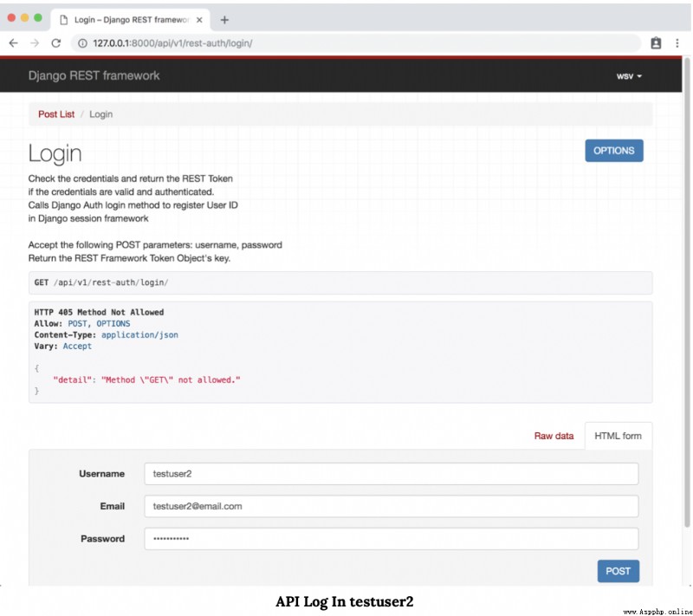The height and width of the screenshot is (616, 693).
Task: Reload the page with refresh icon
Action: pyautogui.click(x=56, y=43)
